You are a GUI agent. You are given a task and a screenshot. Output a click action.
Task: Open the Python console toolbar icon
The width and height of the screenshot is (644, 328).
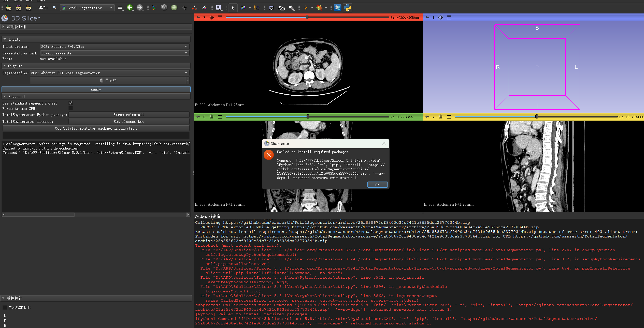coord(347,8)
